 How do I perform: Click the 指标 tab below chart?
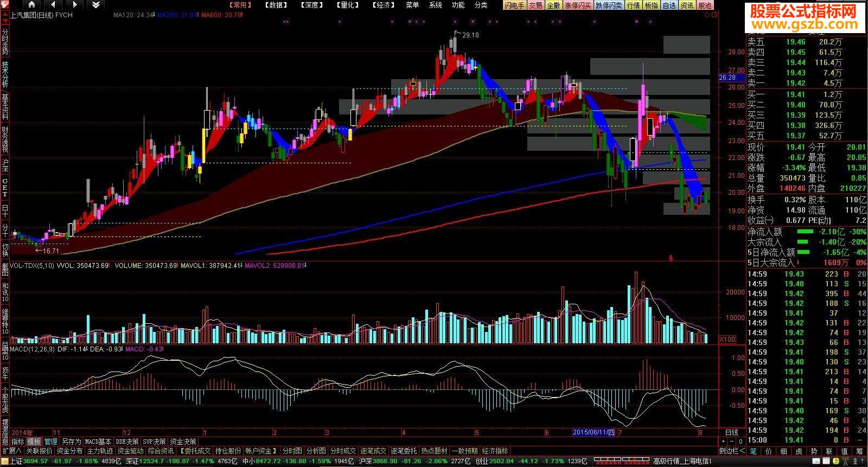pos(17,442)
